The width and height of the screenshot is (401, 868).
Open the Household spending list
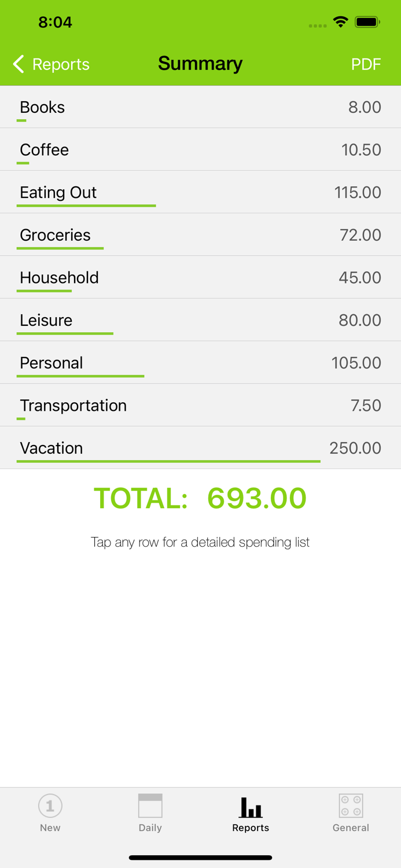coord(200,277)
